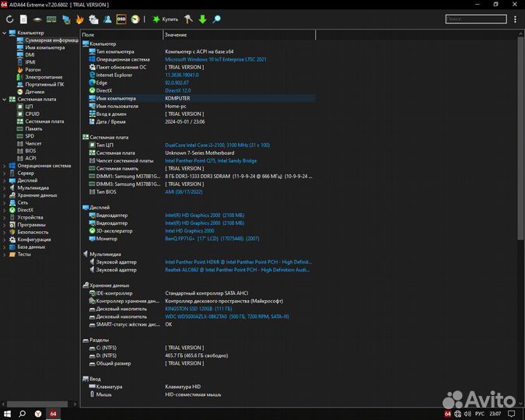Open the Report icon in toolbar

pyautogui.click(x=23, y=18)
